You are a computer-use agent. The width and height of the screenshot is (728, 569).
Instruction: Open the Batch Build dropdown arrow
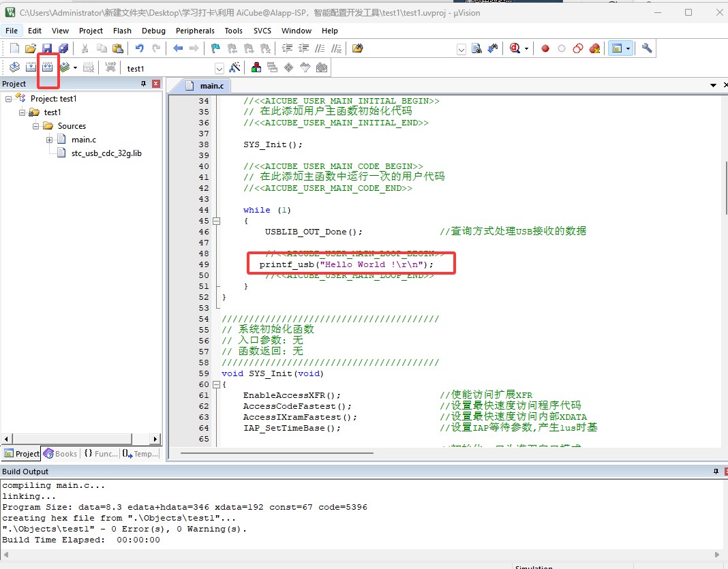click(x=75, y=67)
